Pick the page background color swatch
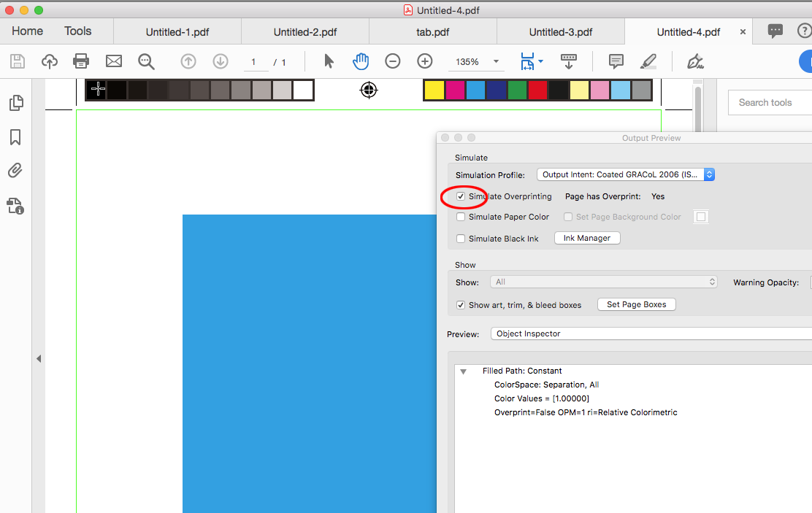The width and height of the screenshot is (812, 513). coord(700,217)
